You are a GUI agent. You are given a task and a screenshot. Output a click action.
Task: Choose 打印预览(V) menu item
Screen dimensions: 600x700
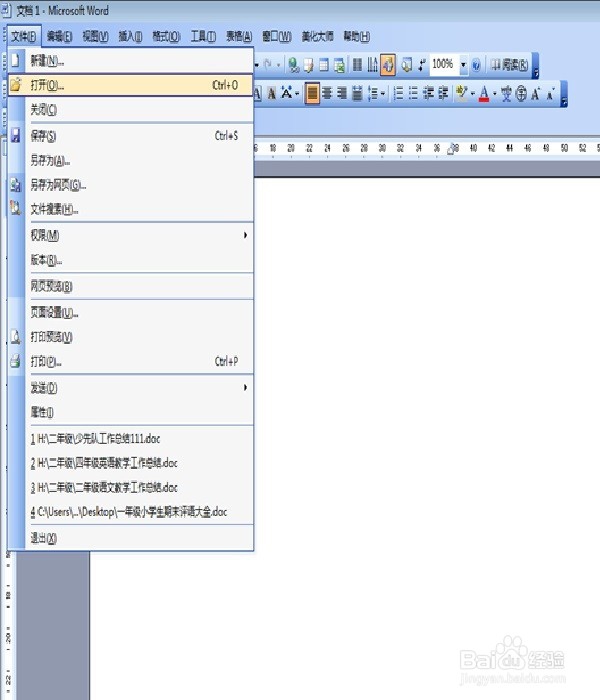pyautogui.click(x=131, y=337)
